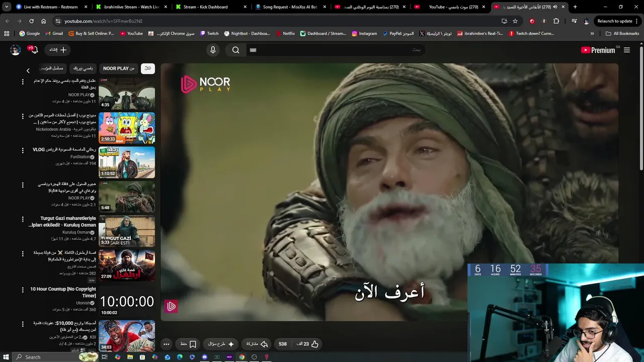Open the YouTube hamburger guide menu
This screenshot has height=362, width=644.
coord(627,50)
